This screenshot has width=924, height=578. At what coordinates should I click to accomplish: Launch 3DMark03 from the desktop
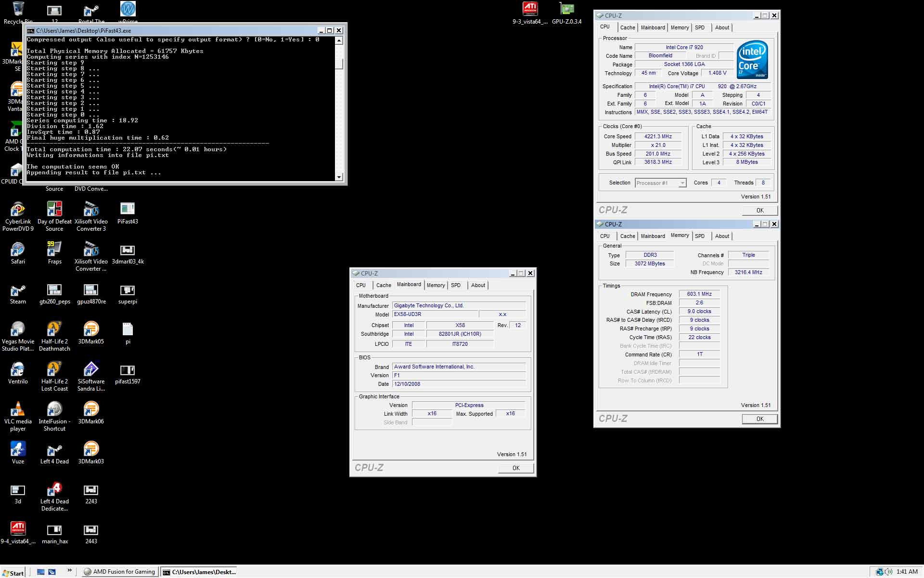point(91,449)
